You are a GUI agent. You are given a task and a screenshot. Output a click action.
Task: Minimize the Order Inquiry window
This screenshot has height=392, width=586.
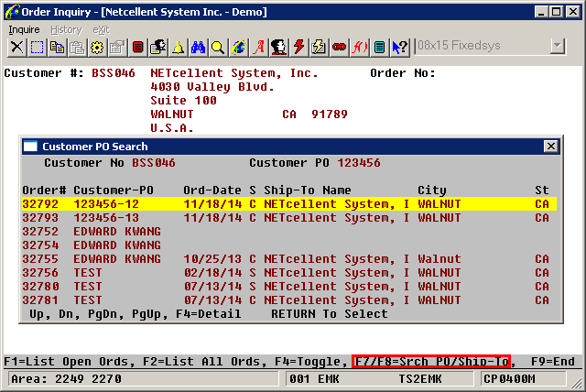point(541,12)
